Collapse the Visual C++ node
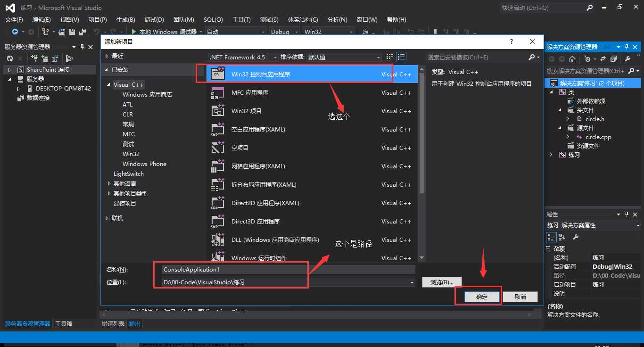This screenshot has width=644, height=347. (x=109, y=85)
